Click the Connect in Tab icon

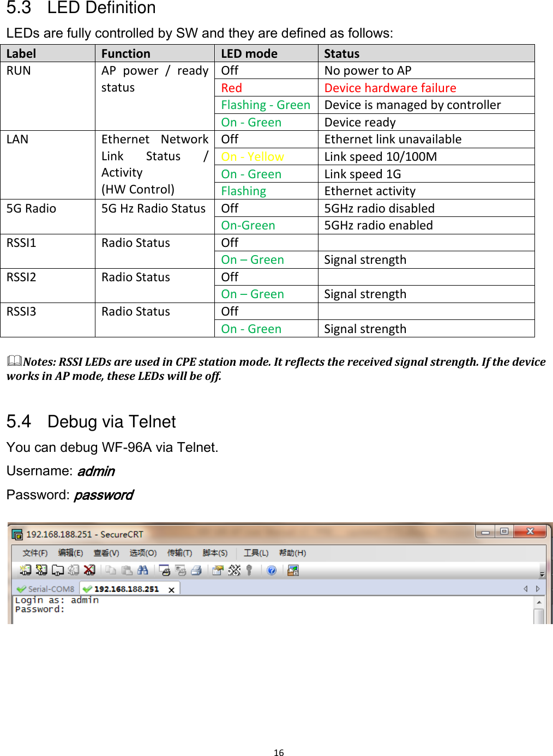[x=58, y=570]
